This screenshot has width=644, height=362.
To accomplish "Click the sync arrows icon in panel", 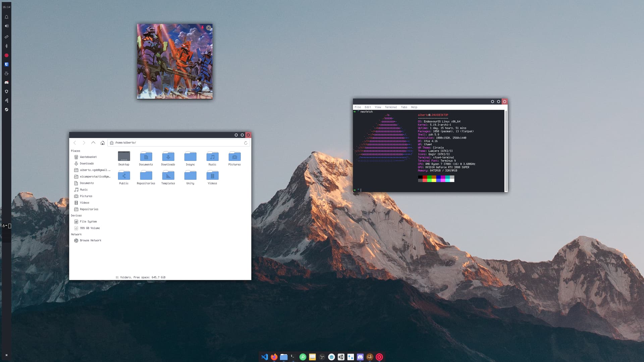I will [x=6, y=37].
